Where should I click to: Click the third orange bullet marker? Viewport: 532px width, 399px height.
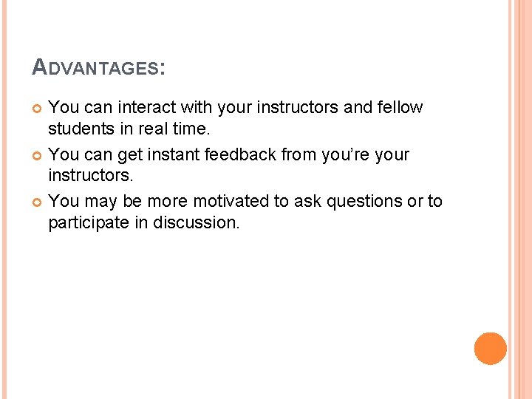click(37, 202)
